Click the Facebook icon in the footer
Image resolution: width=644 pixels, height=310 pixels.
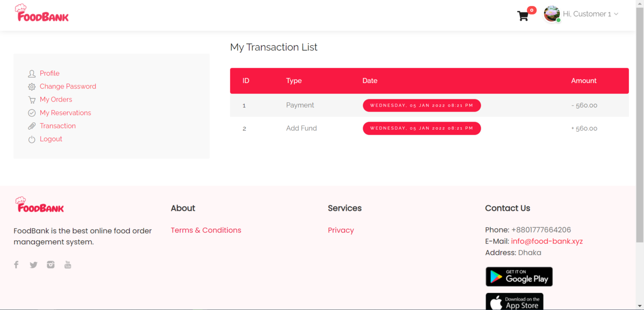[x=16, y=264]
